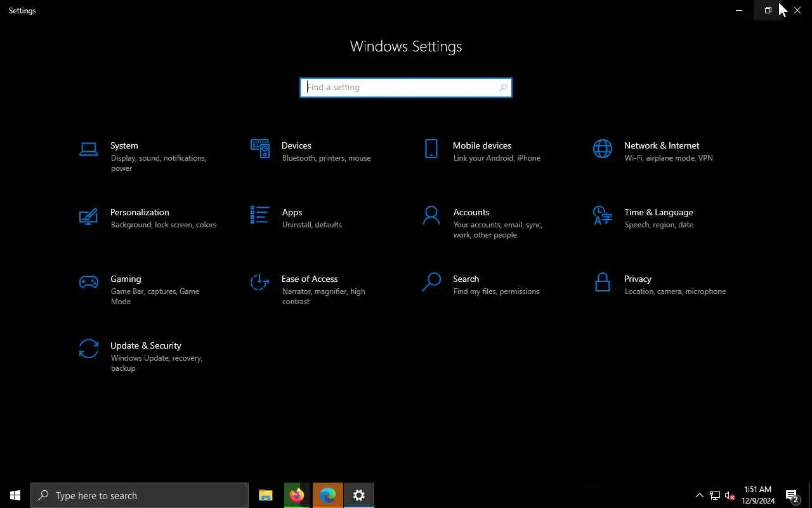This screenshot has width=812, height=508.
Task: Open the Update & Security refresh icon
Action: (89, 349)
